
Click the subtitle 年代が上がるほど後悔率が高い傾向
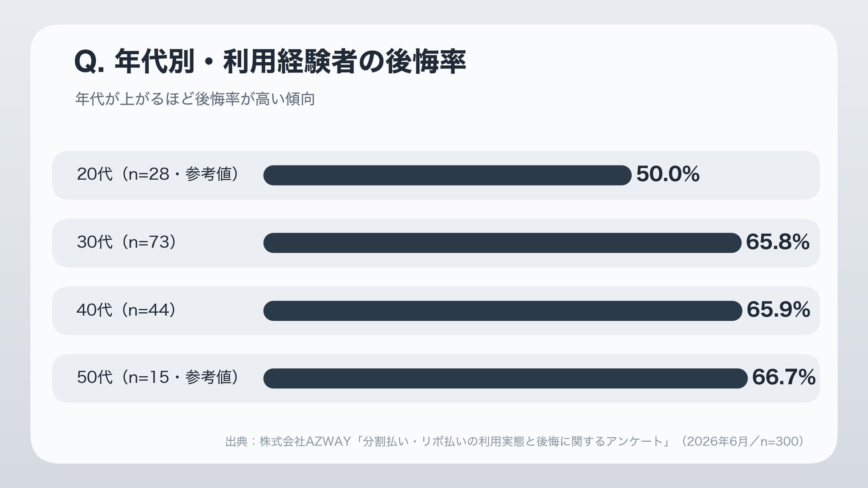pyautogui.click(x=195, y=99)
